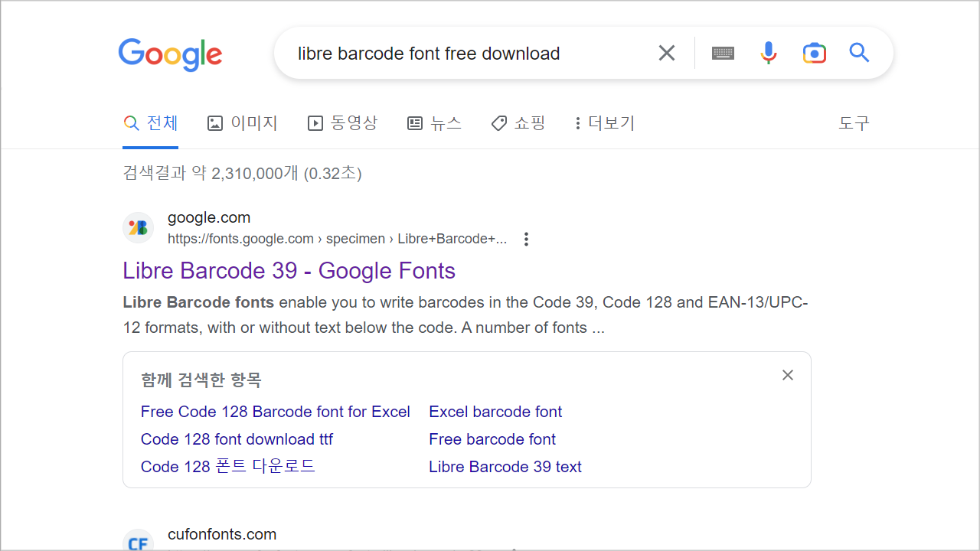Click the google.com site name
980x551 pixels.
pyautogui.click(x=209, y=218)
